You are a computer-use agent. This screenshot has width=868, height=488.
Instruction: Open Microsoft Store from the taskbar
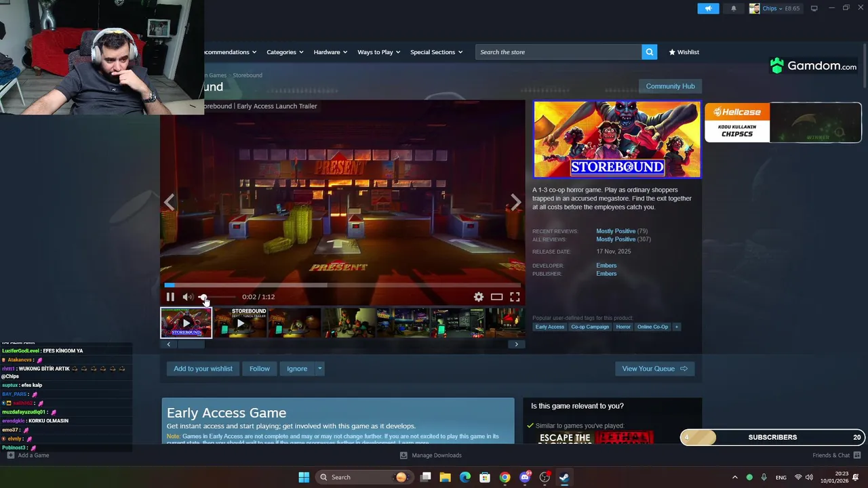pyautogui.click(x=485, y=477)
